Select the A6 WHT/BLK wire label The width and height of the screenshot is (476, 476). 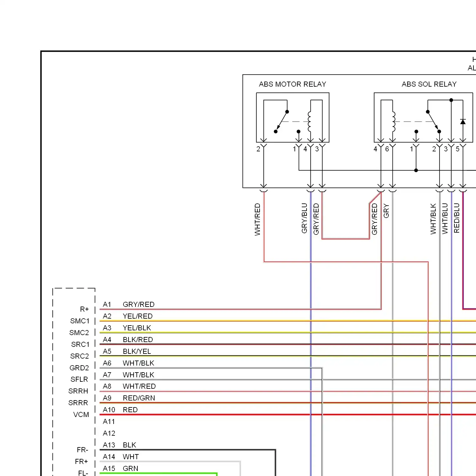click(x=129, y=363)
